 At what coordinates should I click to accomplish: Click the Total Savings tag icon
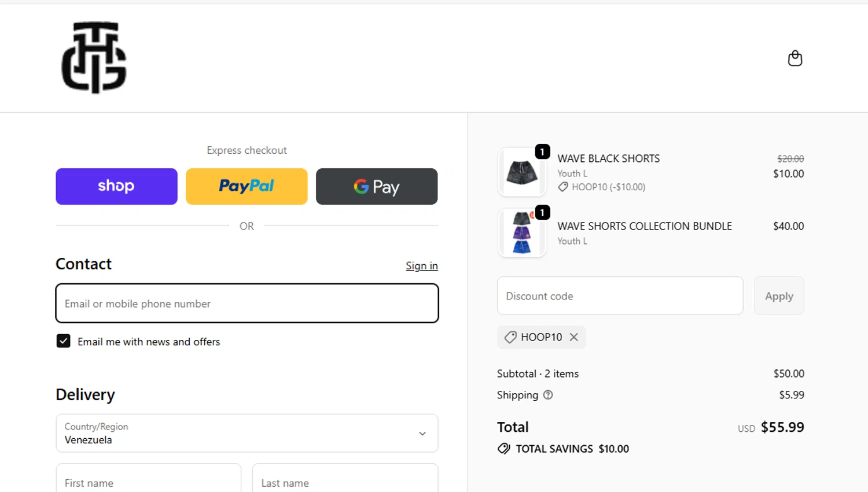[503, 449]
